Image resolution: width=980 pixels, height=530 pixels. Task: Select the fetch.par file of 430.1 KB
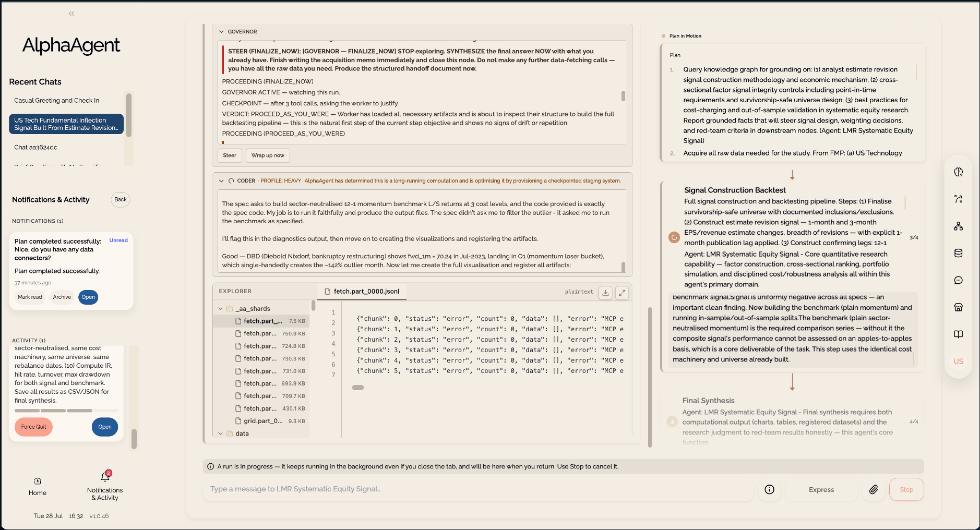coord(261,409)
